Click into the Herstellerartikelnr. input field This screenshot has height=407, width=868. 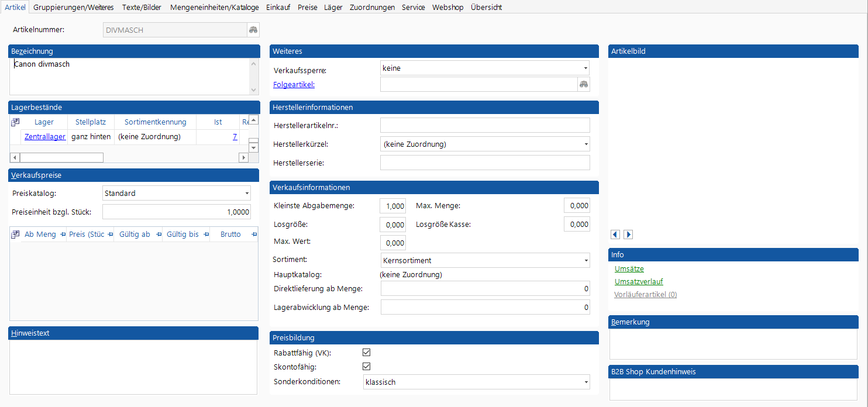coord(484,125)
